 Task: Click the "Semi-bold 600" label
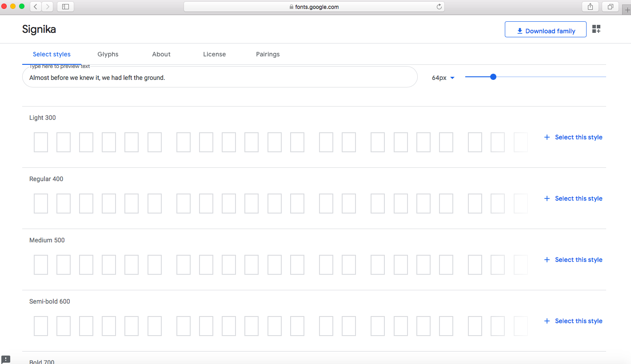point(50,301)
